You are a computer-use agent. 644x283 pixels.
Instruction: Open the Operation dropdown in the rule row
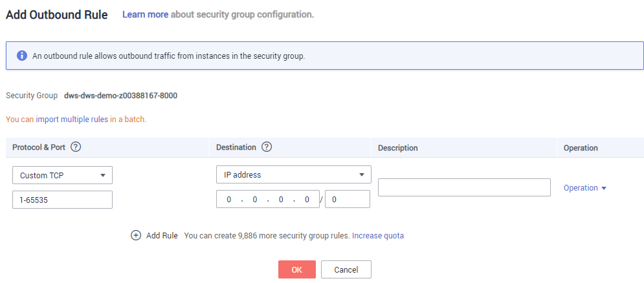tap(585, 188)
